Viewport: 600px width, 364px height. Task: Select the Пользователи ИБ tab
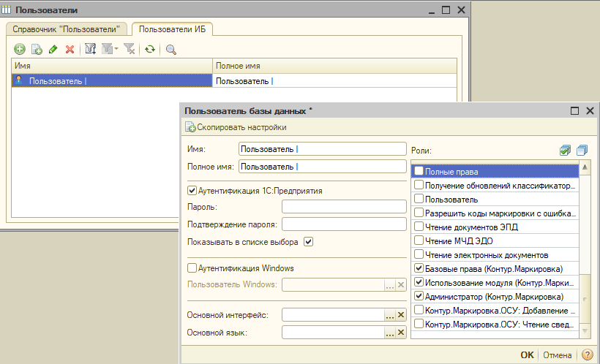[x=173, y=29]
